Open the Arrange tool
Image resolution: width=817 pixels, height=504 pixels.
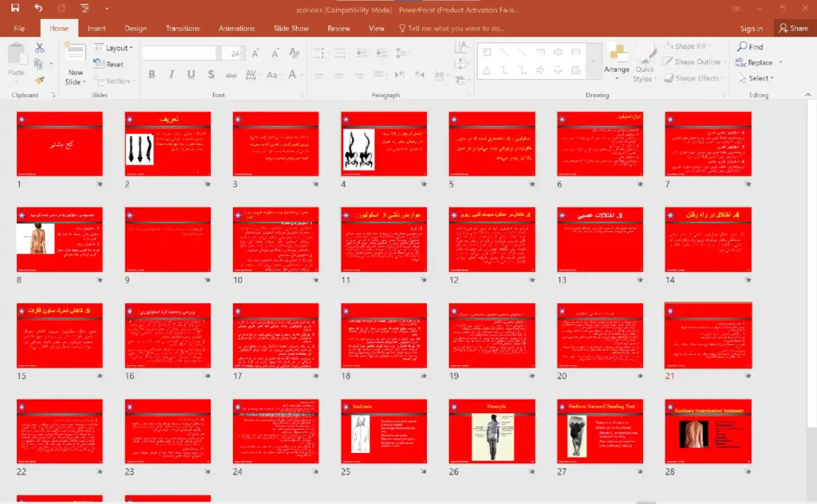pos(617,59)
